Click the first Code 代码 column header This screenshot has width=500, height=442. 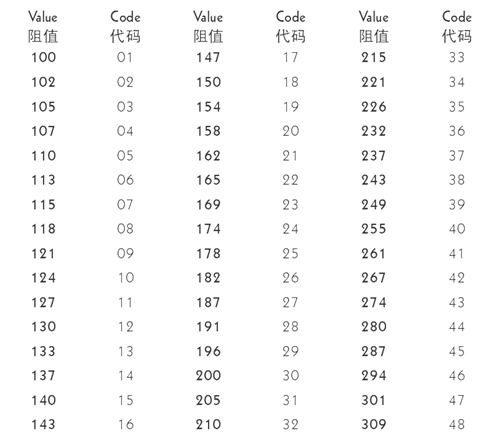pyautogui.click(x=125, y=27)
